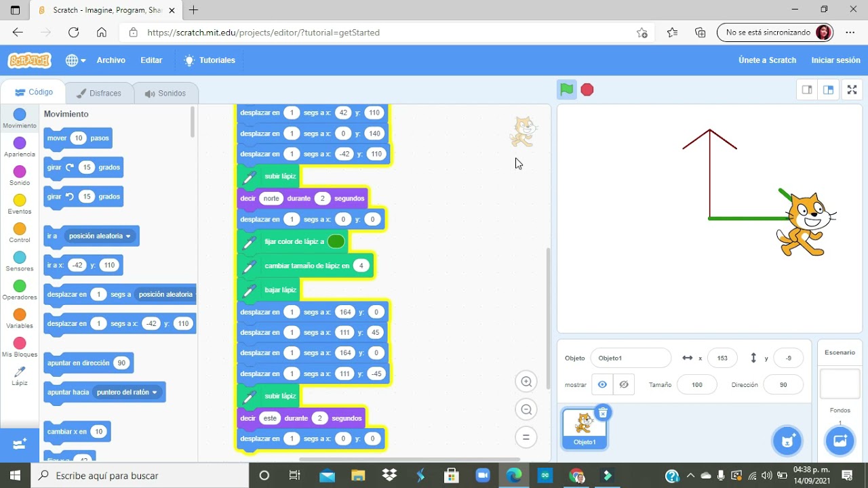The image size is (868, 488).
Task: Open Microsoft Edge from the taskbar
Action: (514, 475)
